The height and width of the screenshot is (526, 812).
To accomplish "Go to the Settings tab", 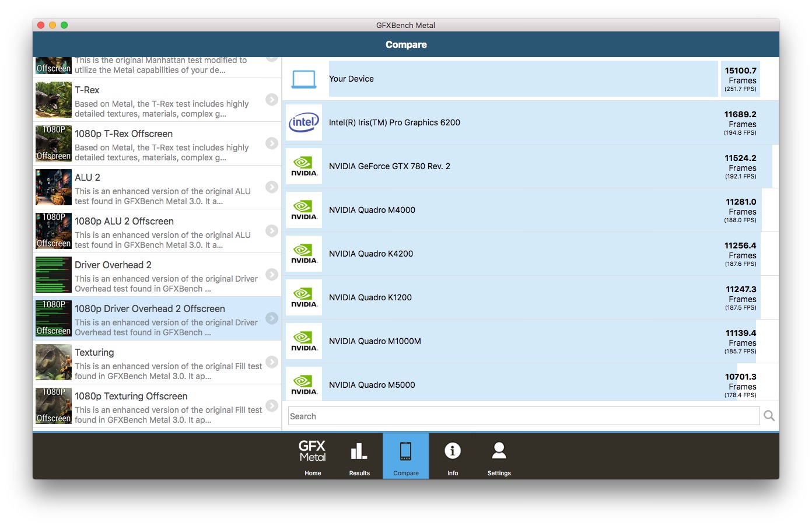I will click(x=499, y=456).
